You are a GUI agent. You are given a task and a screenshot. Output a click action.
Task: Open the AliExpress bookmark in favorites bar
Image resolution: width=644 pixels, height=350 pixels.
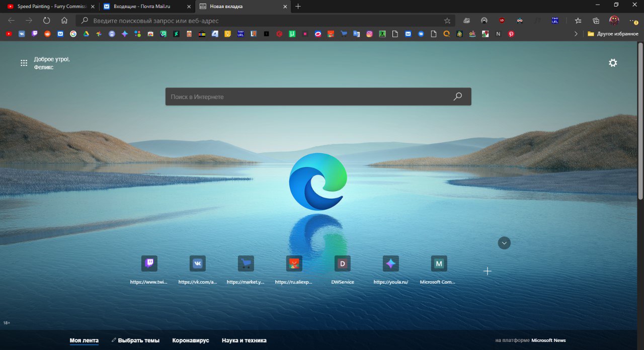point(331,34)
